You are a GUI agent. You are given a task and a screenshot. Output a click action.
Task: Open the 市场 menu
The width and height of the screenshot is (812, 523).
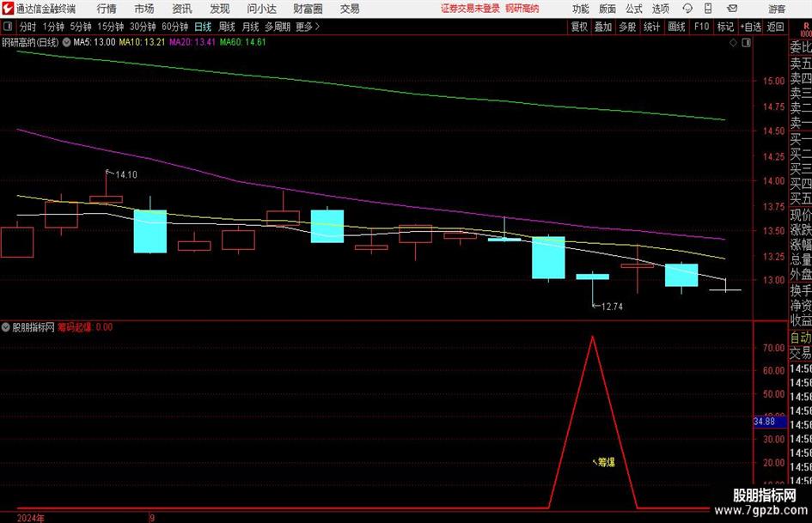click(144, 9)
